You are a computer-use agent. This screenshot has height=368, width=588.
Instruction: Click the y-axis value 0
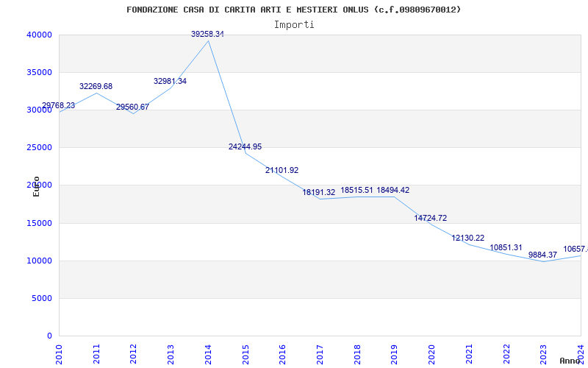pos(49,336)
